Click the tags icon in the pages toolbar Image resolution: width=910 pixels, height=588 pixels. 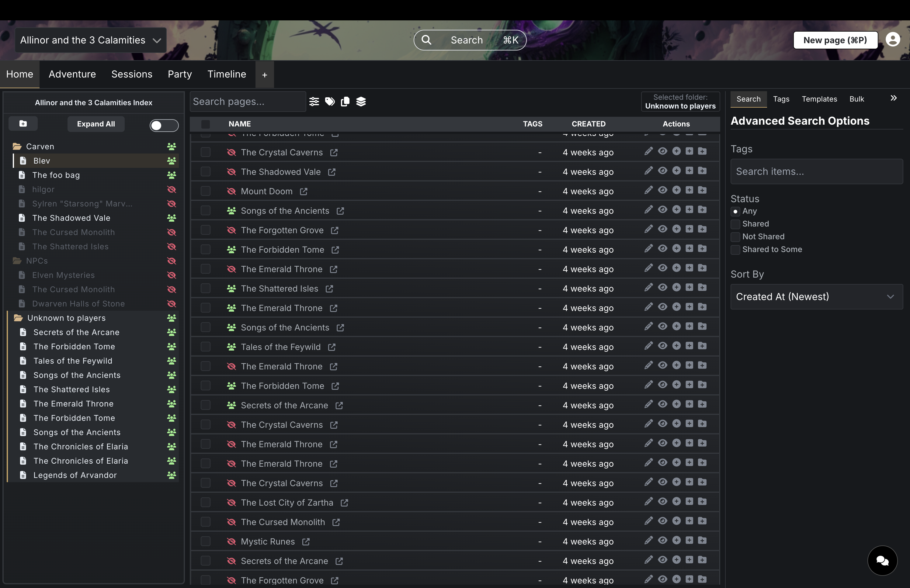330,102
